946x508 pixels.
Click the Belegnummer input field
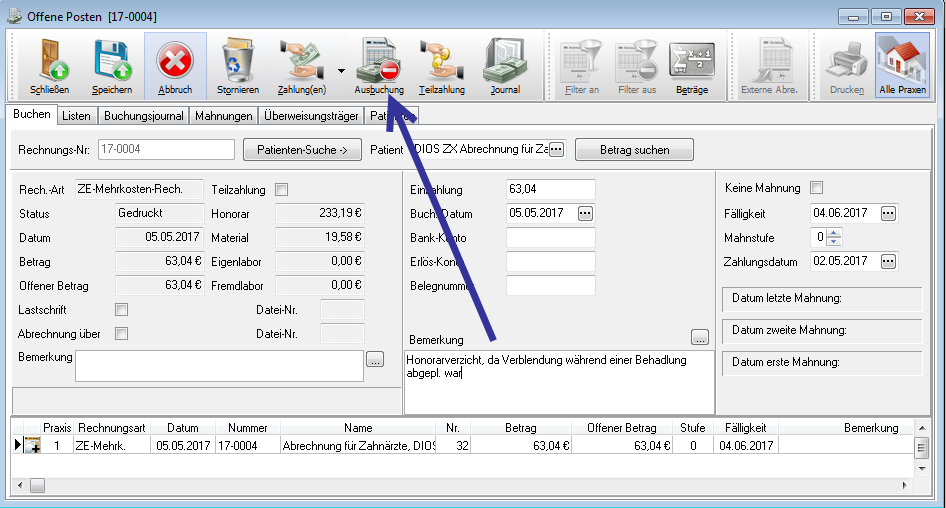[550, 285]
